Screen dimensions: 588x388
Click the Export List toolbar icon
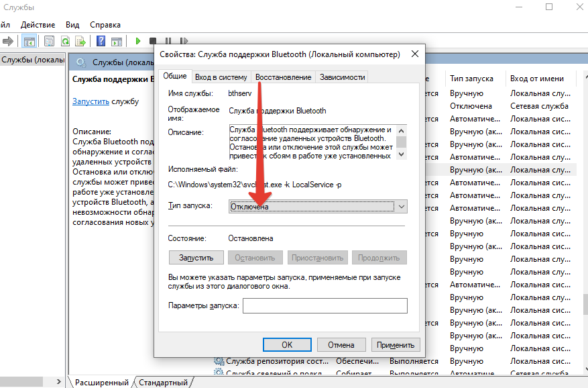click(80, 40)
